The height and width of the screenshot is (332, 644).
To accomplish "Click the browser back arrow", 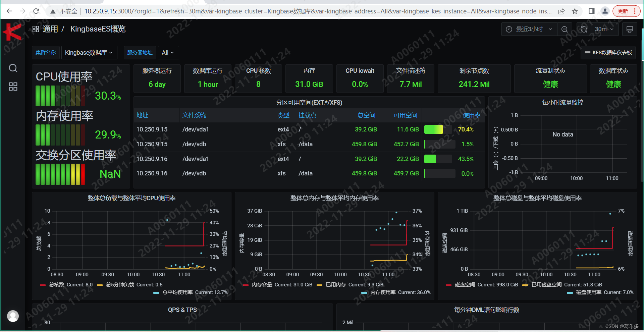I will 9,11.
